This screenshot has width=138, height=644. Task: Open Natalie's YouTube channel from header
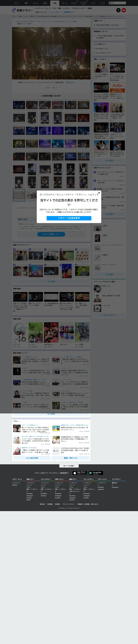pyautogui.click(x=124, y=10)
